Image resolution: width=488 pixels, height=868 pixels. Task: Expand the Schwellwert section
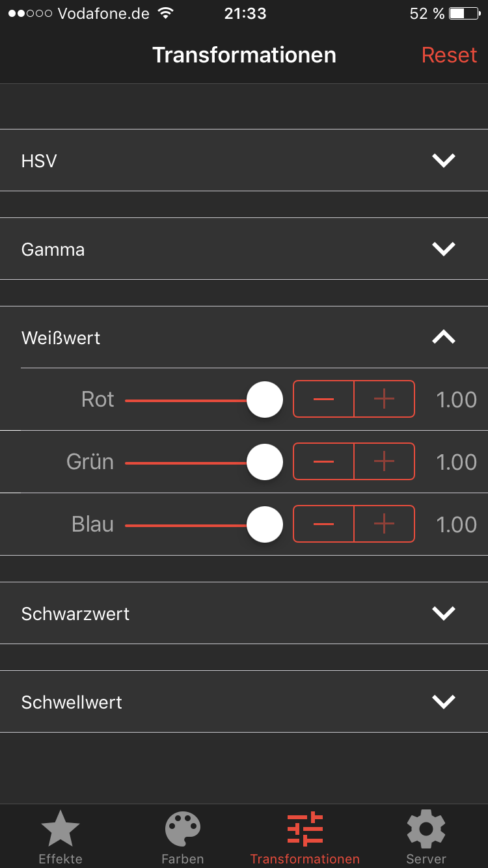[444, 701]
